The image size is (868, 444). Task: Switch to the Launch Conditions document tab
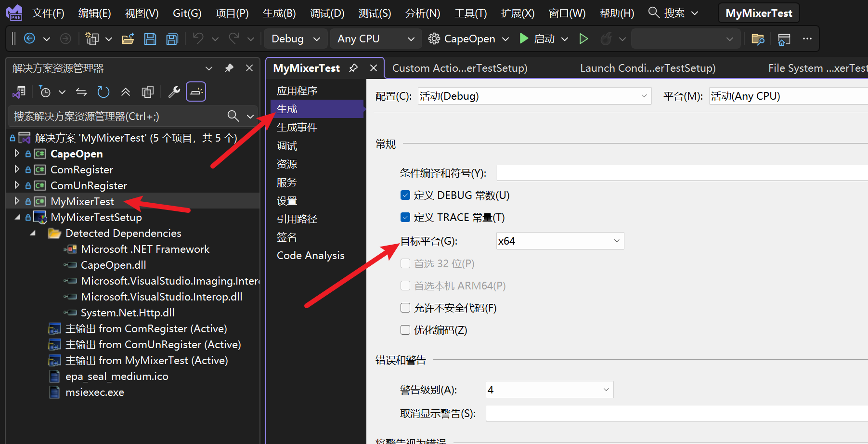[x=648, y=68]
